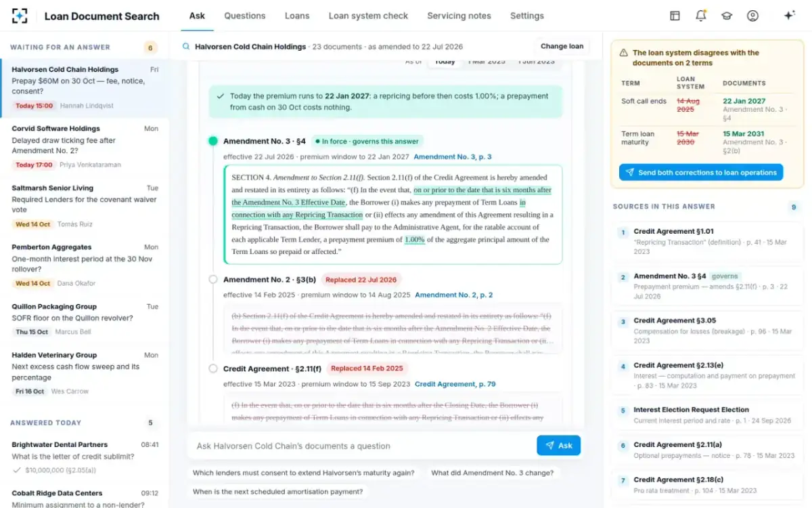Select the green timeline dot for Amendment No. 3
This screenshot has width=812, height=508.
pyautogui.click(x=213, y=141)
